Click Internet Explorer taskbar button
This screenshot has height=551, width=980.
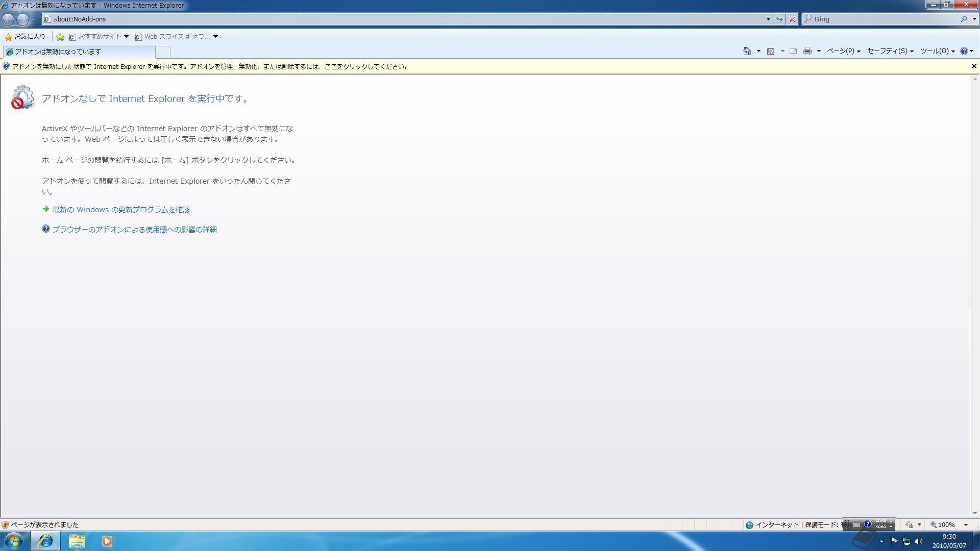click(x=45, y=541)
